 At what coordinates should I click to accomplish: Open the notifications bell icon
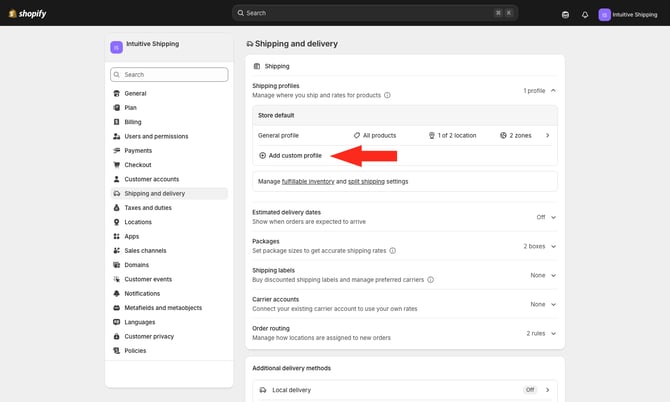pos(585,15)
